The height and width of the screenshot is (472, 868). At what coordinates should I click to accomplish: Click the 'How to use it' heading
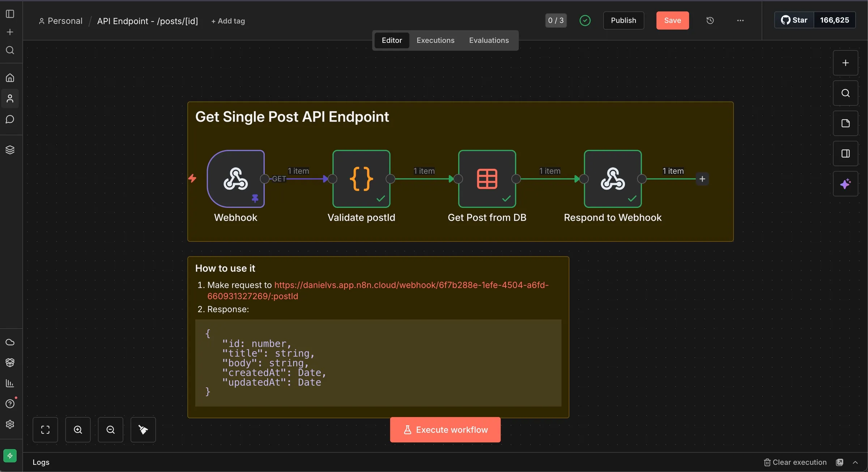(x=225, y=268)
